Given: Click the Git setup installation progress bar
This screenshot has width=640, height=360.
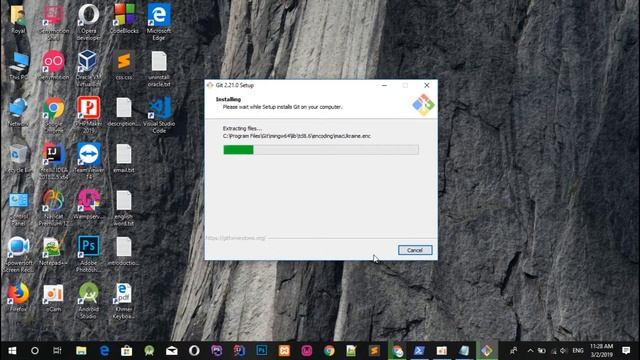Looking at the screenshot, I should pyautogui.click(x=321, y=150).
